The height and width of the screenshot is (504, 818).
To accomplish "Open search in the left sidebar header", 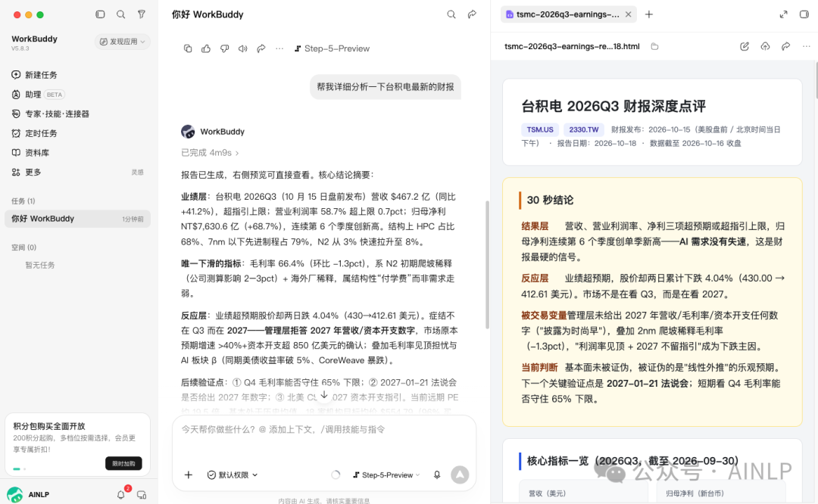I will tap(120, 14).
